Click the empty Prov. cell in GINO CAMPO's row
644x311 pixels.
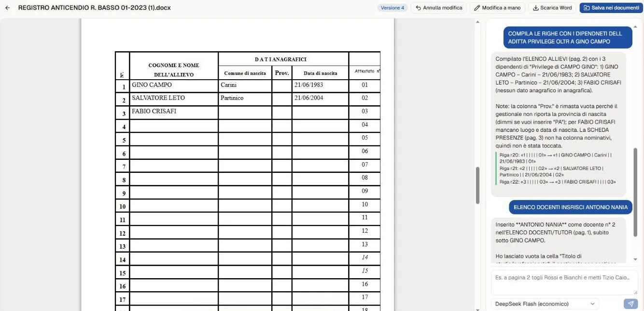point(282,86)
